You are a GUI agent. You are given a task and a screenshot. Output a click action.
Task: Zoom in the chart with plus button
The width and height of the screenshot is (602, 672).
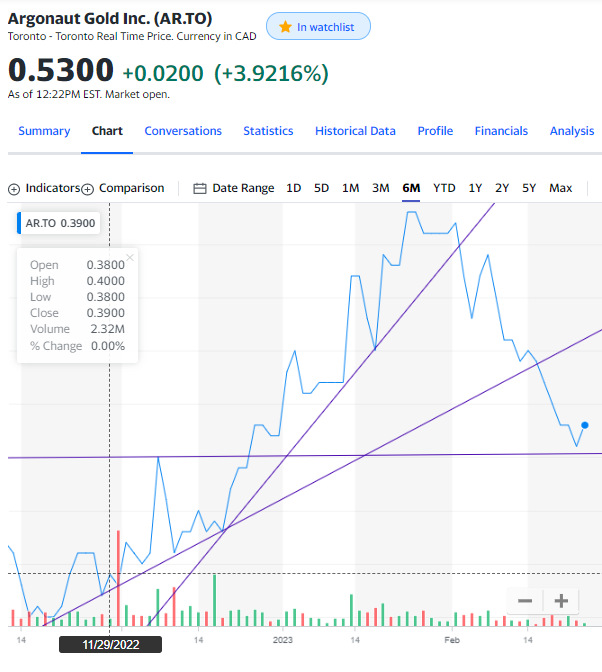tap(561, 601)
